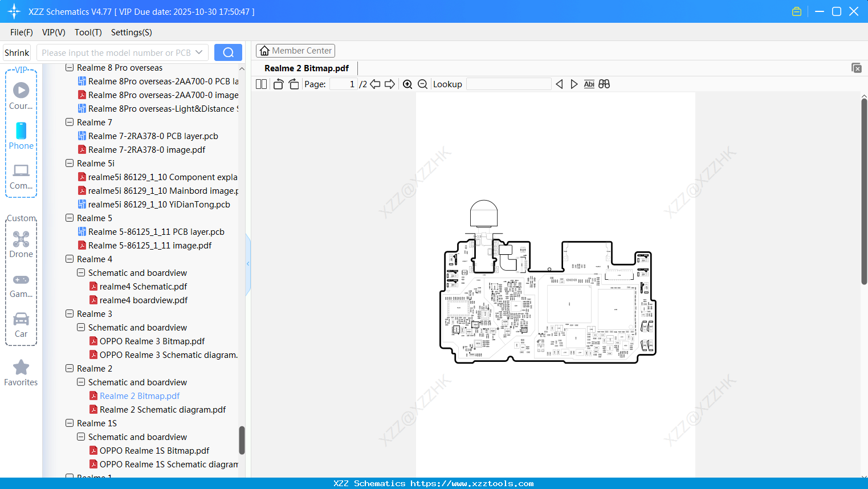Collapse the left panel splitter handle
Viewport: 868px width, 489px height.
coord(248,263)
